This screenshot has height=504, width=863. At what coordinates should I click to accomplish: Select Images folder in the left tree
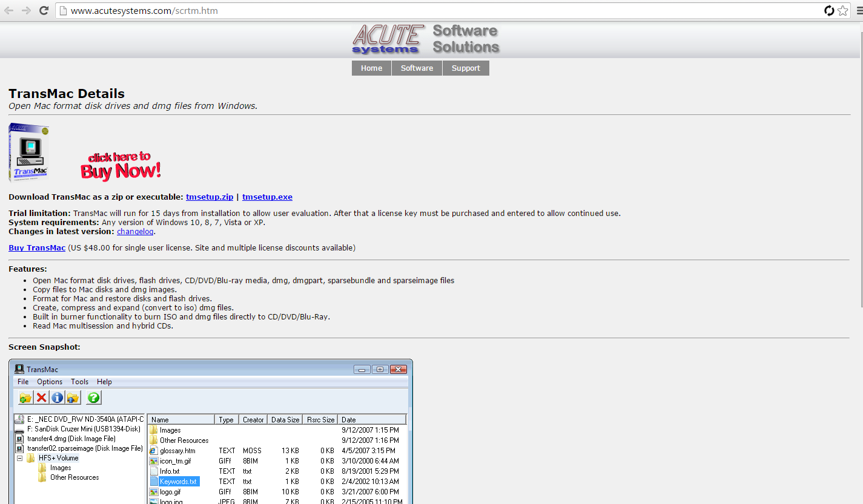pos(61,468)
